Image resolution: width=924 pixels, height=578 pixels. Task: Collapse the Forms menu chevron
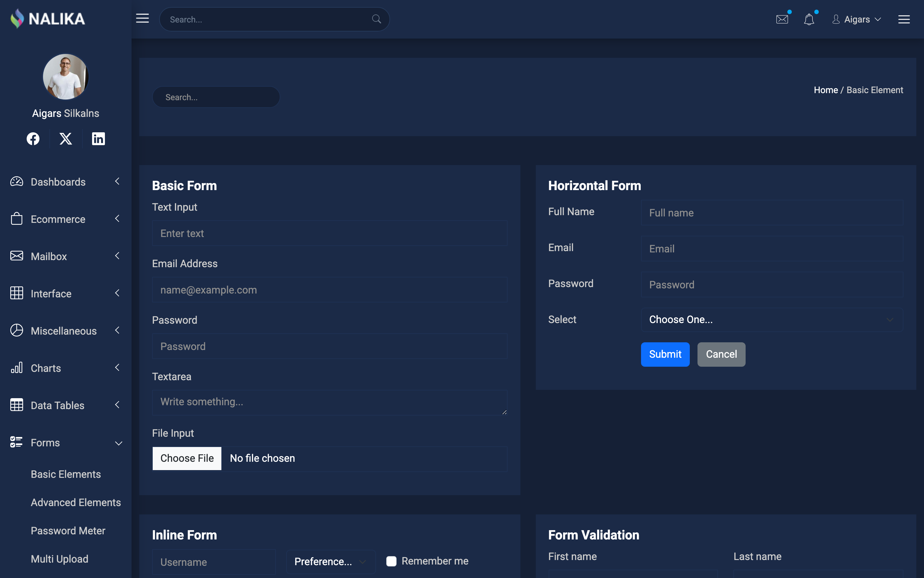[x=119, y=443]
